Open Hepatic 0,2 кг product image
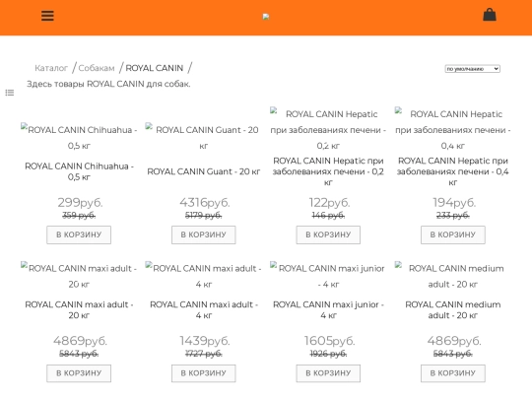The width and height of the screenshot is (532, 399). click(x=328, y=130)
